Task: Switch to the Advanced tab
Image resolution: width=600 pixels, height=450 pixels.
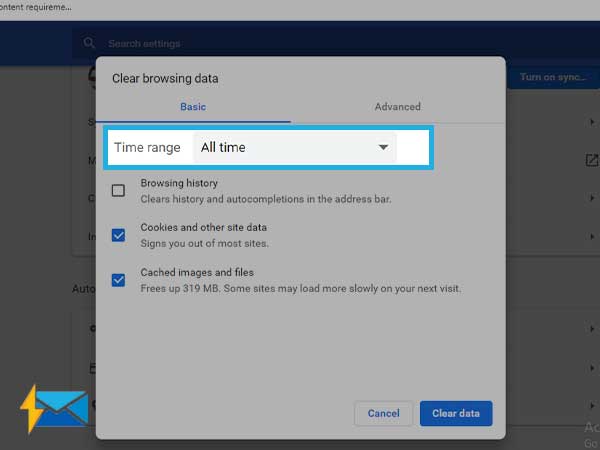Action: pos(398,107)
